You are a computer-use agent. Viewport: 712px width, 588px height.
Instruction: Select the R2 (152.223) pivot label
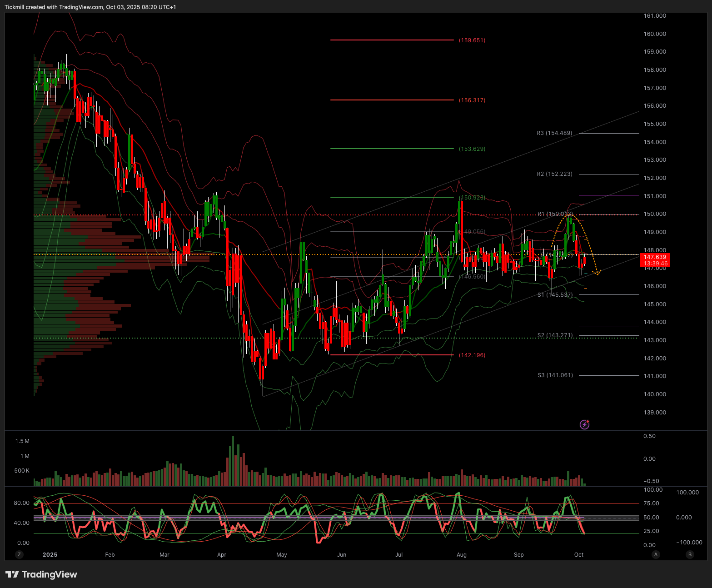554,174
